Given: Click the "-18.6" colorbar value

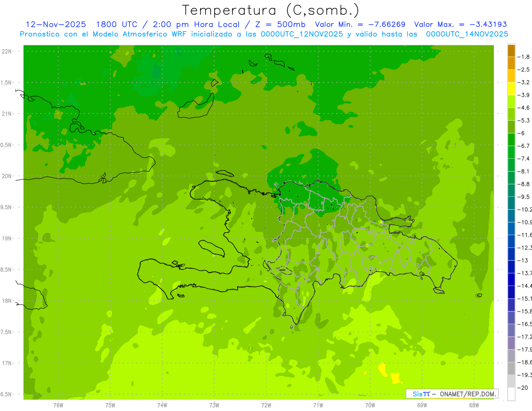Looking at the screenshot, I should tap(524, 362).
